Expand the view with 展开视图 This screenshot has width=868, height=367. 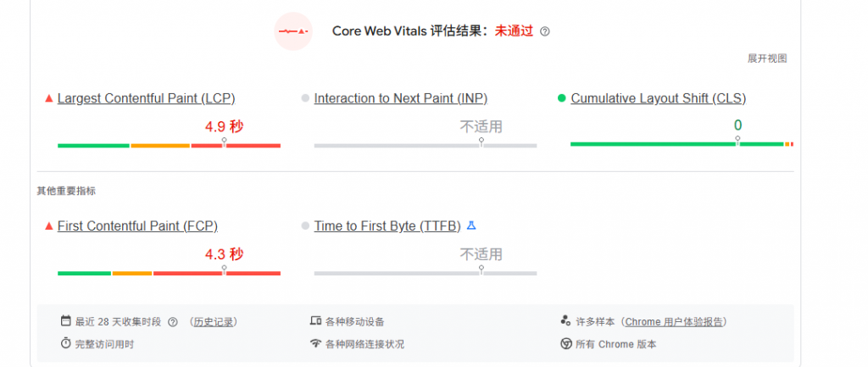(x=767, y=58)
